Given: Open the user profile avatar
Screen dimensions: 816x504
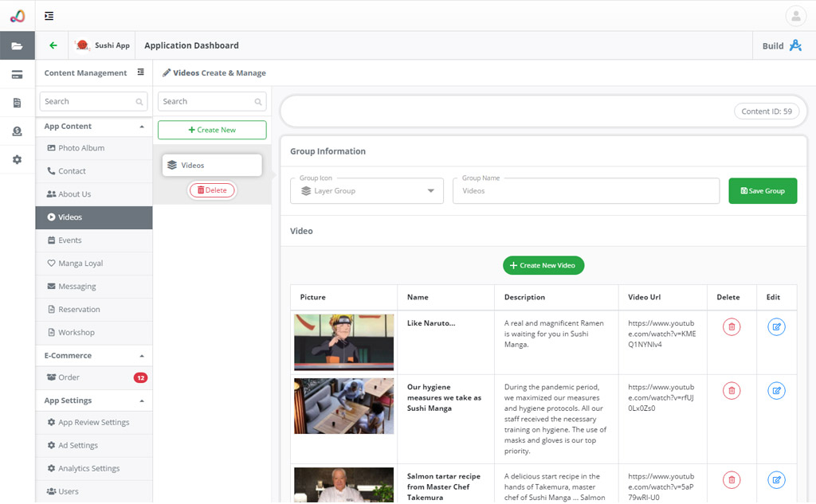Looking at the screenshot, I should [x=796, y=16].
